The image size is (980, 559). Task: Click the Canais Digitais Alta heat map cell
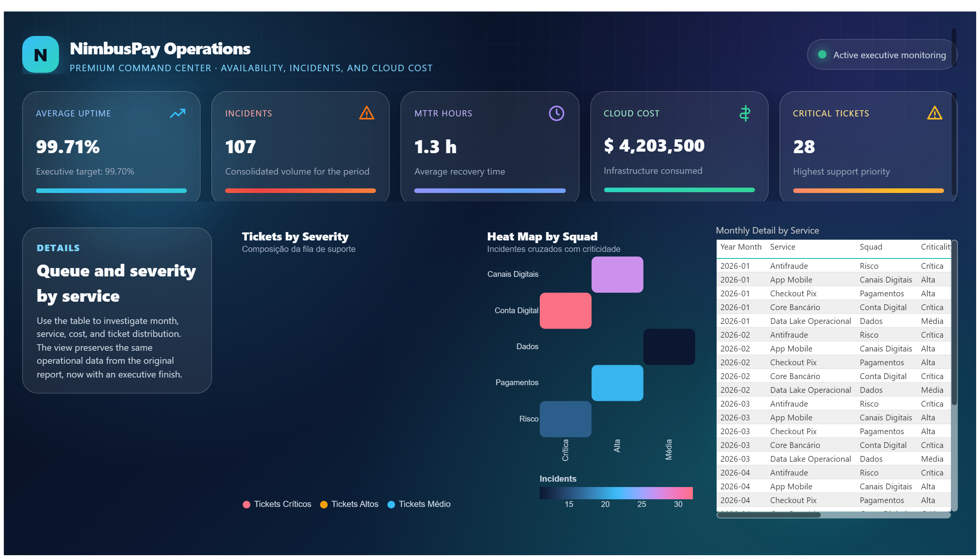point(617,275)
